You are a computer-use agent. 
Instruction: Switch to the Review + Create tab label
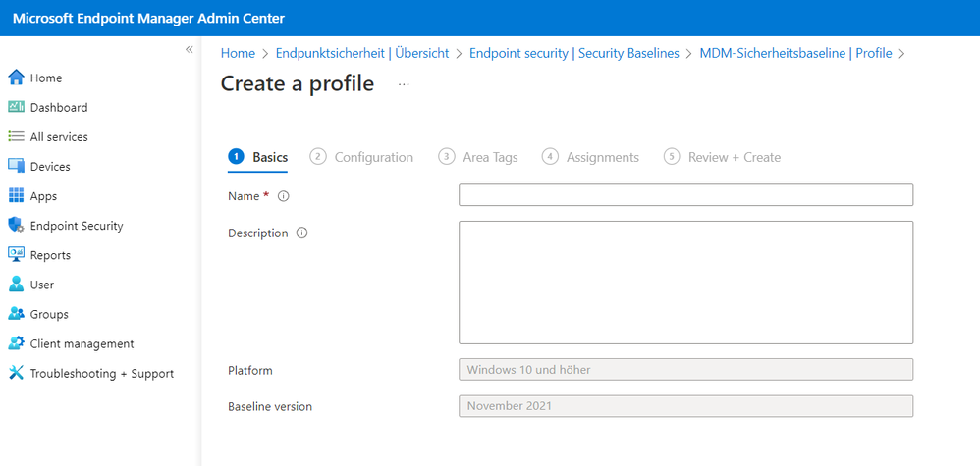tap(735, 157)
